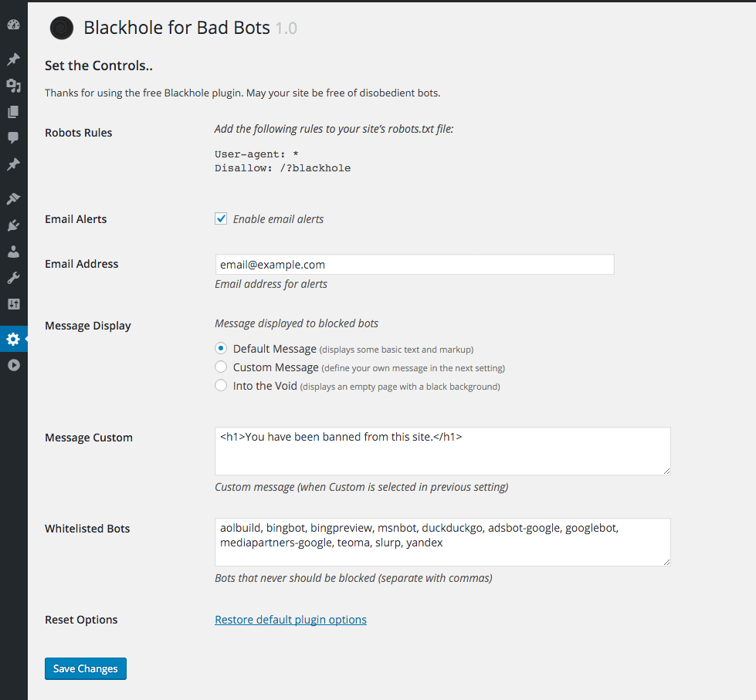Open the Dashboard from the sidebar icon
Screen dimensions: 756x700
click(13, 25)
